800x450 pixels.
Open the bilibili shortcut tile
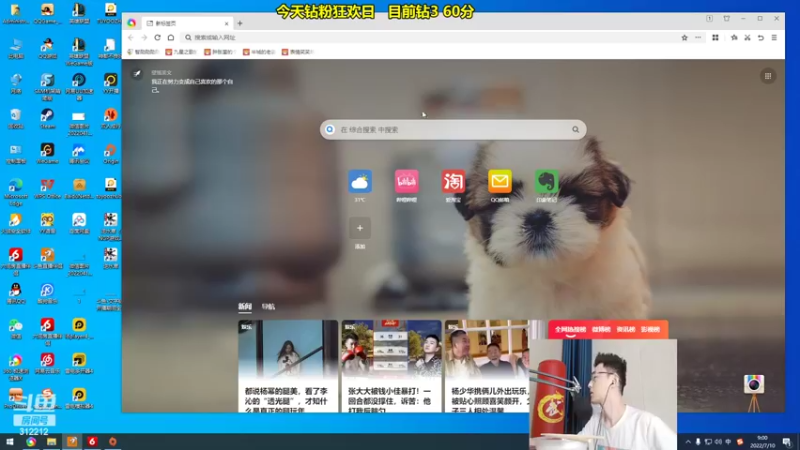pyautogui.click(x=407, y=182)
